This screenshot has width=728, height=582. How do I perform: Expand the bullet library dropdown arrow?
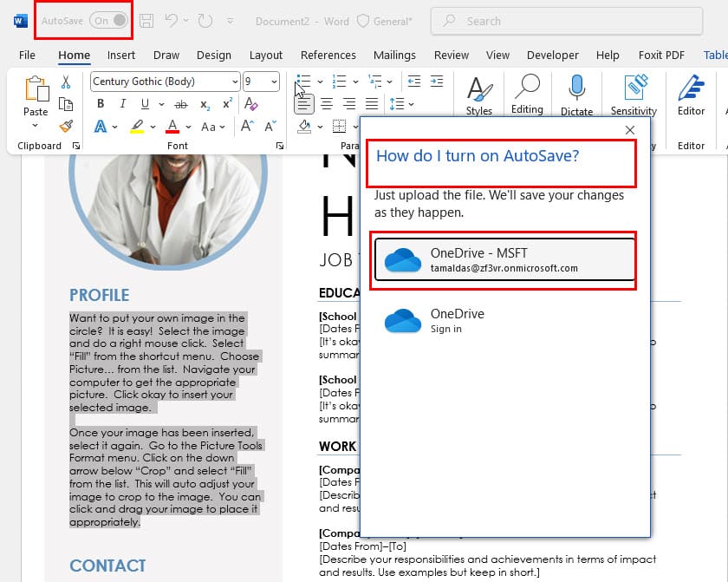[320, 82]
